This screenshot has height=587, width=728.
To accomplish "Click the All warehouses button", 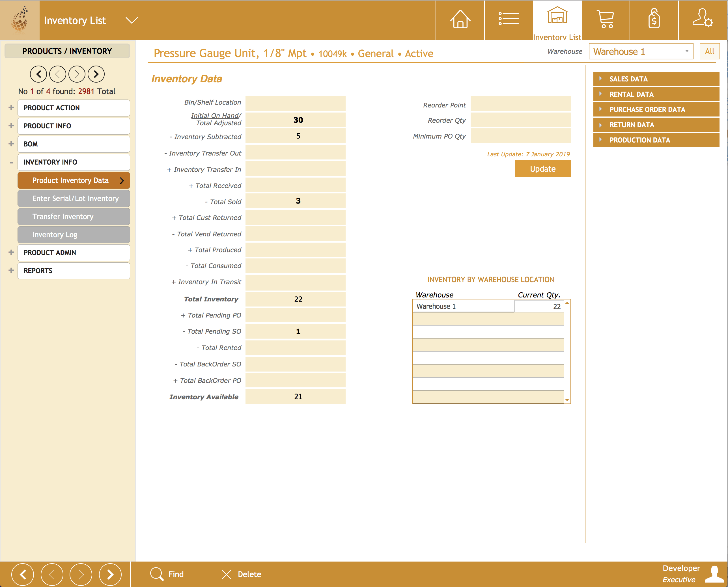I will (x=709, y=51).
